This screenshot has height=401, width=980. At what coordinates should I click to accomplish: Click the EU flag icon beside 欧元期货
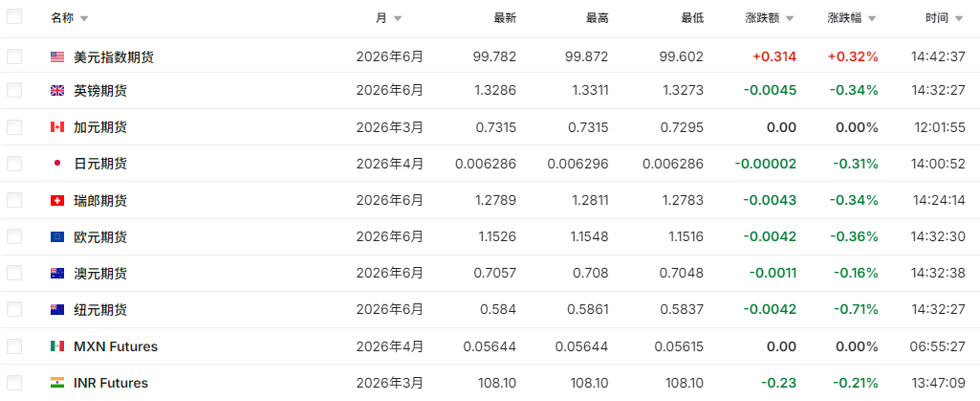(57, 237)
